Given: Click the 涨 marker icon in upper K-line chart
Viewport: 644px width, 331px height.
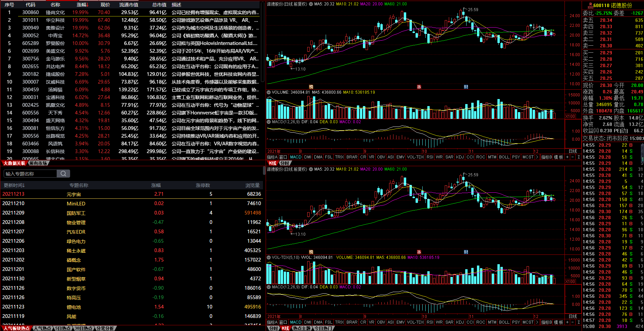Looking at the screenshot, I should tap(419, 87).
